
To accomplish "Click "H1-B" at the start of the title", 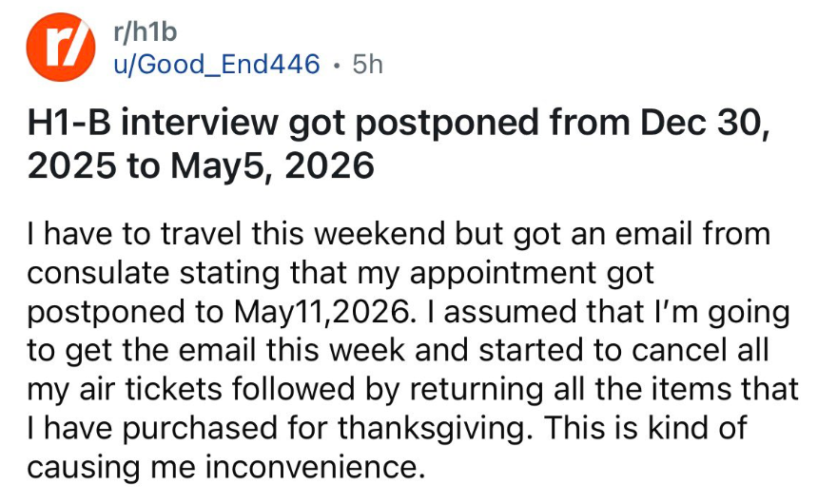I will pyautogui.click(x=67, y=125).
